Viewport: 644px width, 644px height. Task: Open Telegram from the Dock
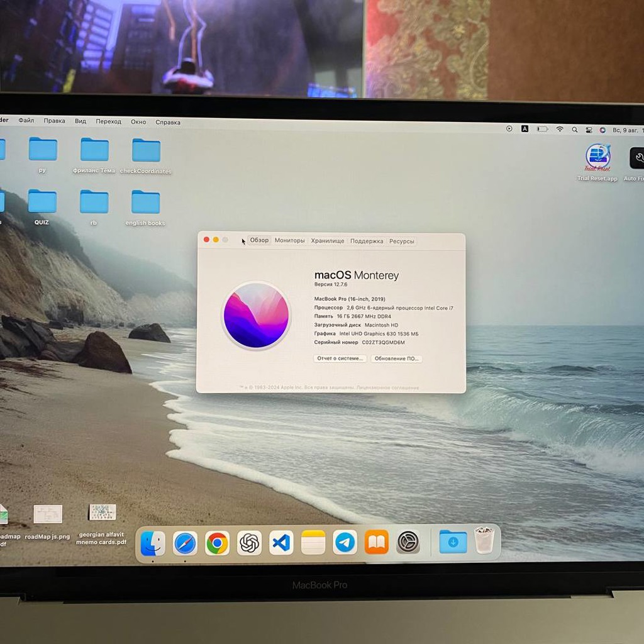(345, 542)
